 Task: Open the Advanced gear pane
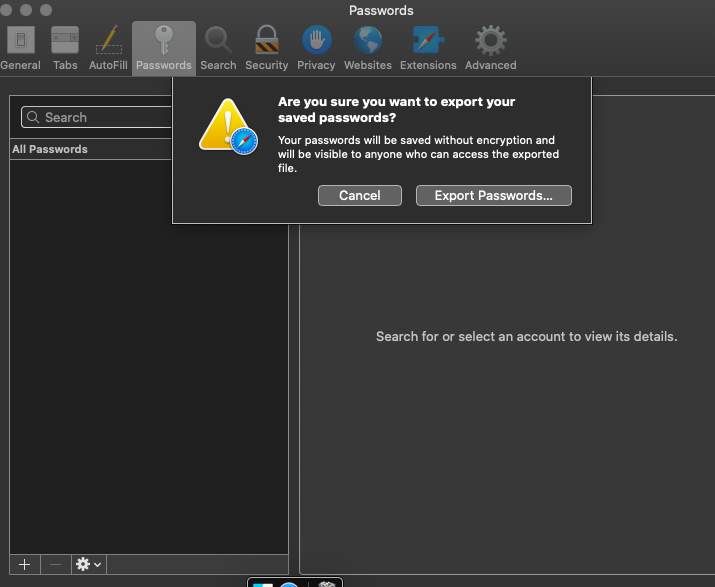(x=491, y=48)
